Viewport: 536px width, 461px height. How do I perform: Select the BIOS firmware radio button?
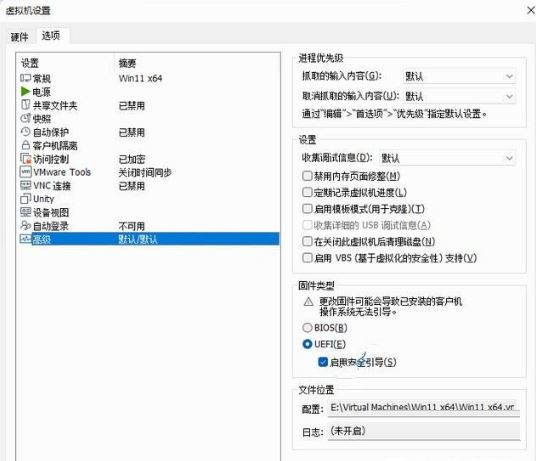pos(307,328)
